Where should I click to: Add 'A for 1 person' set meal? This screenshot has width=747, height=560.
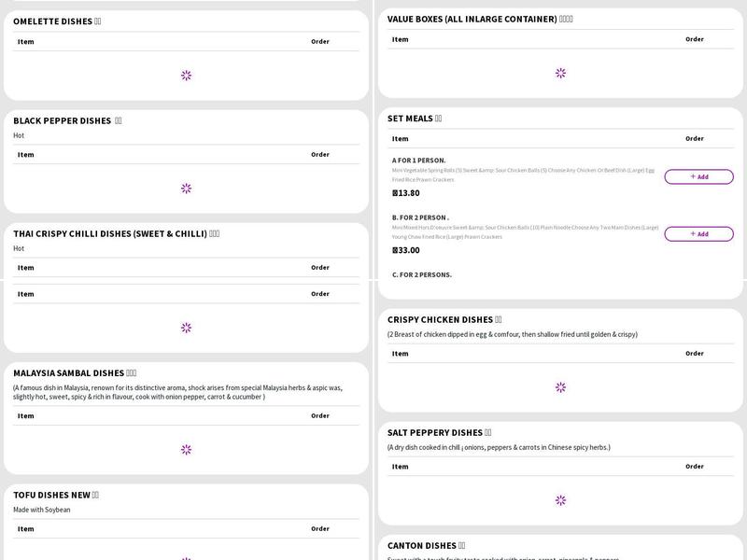pos(698,176)
